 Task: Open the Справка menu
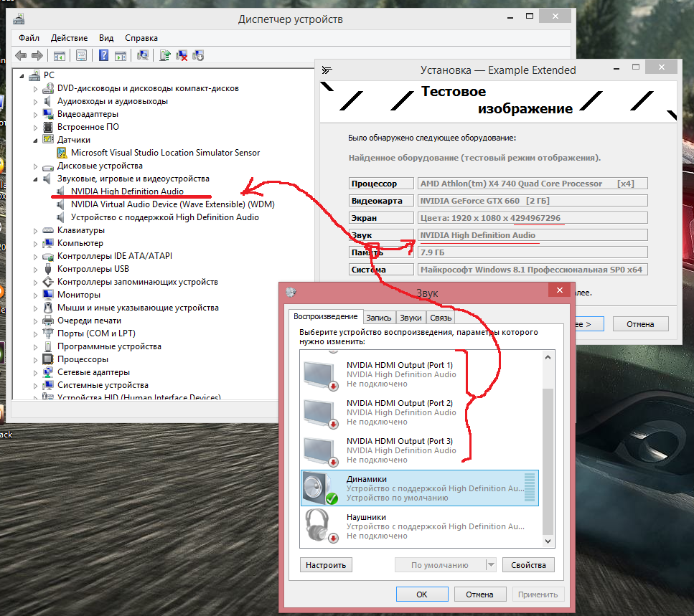(x=141, y=38)
